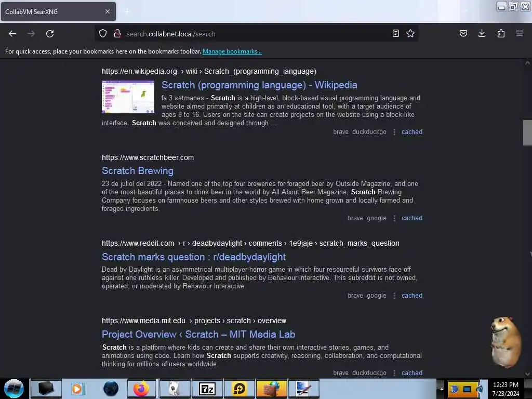Expand options dots for reddit result

(x=394, y=296)
